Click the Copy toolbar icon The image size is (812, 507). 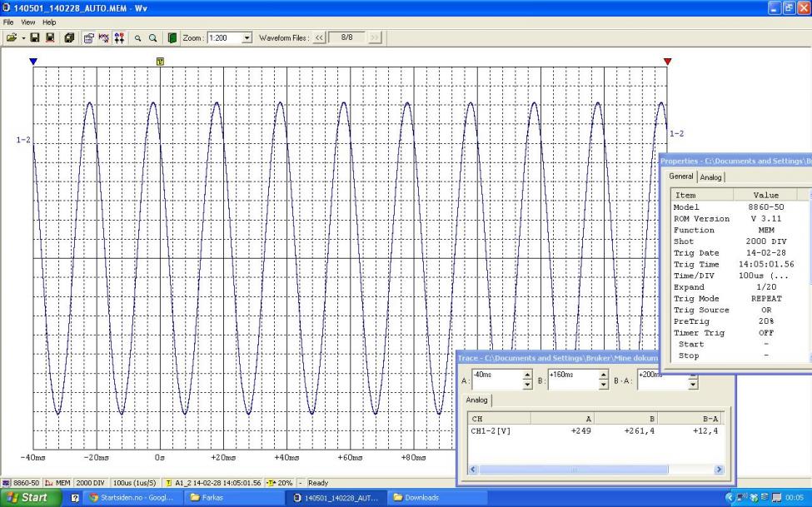(68, 38)
